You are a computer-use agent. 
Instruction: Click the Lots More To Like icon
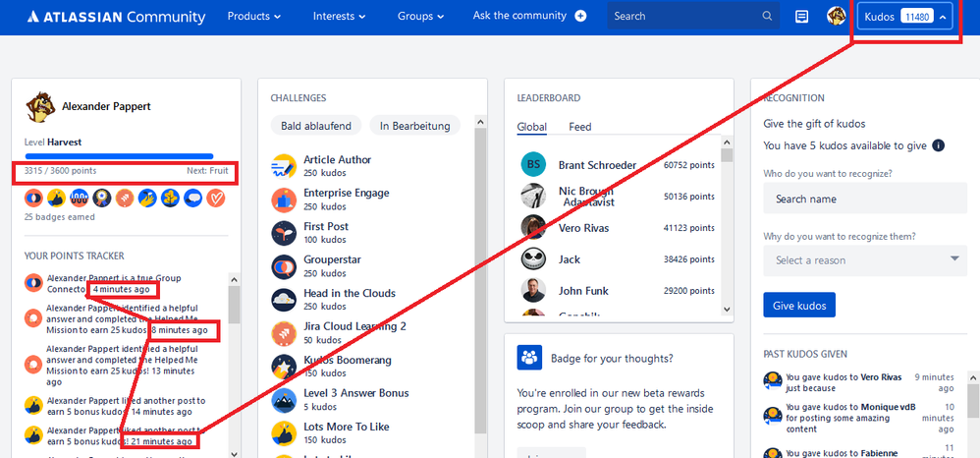284,433
